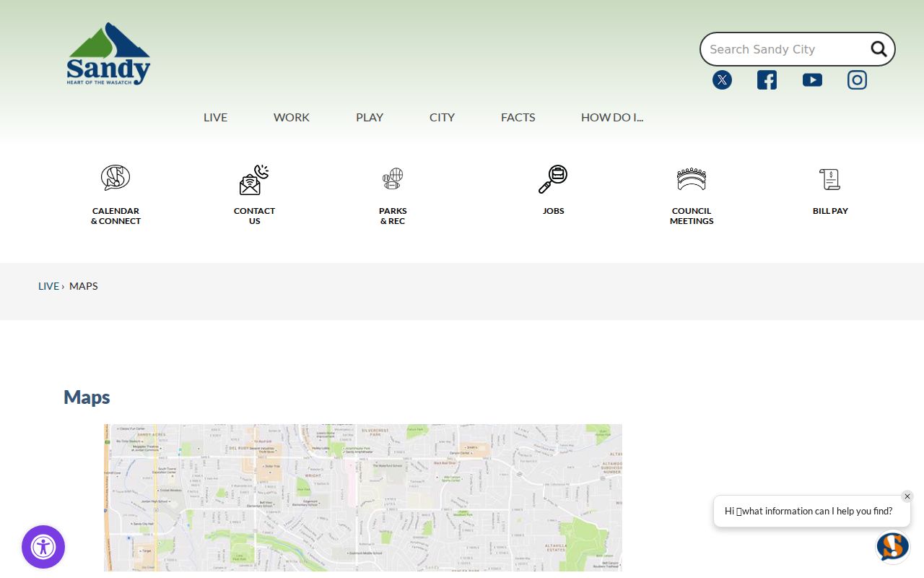Click the Sandy city map image
The image size is (924, 578).
coord(363,498)
